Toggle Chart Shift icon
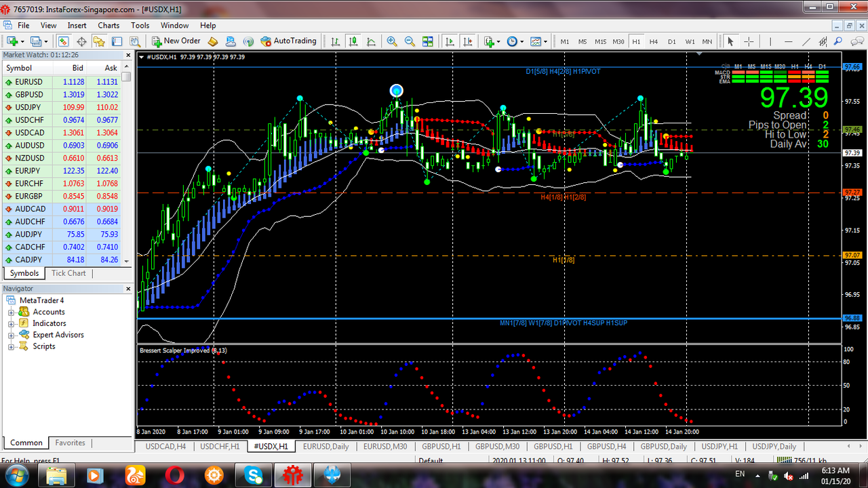The width and height of the screenshot is (868, 488). point(467,41)
